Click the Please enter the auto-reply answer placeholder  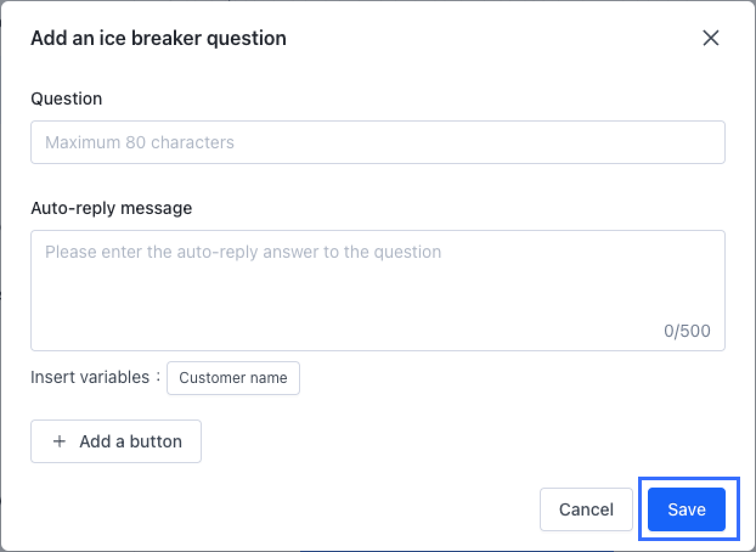click(243, 252)
